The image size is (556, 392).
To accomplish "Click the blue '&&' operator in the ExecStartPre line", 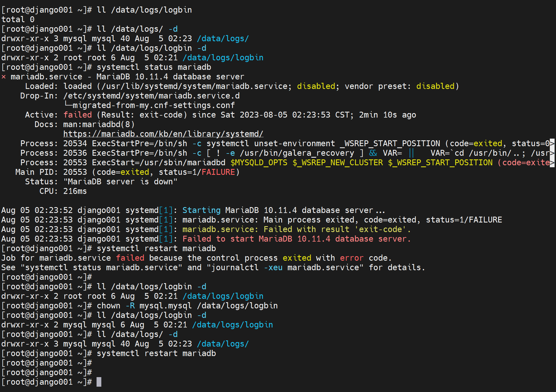I will click(373, 153).
